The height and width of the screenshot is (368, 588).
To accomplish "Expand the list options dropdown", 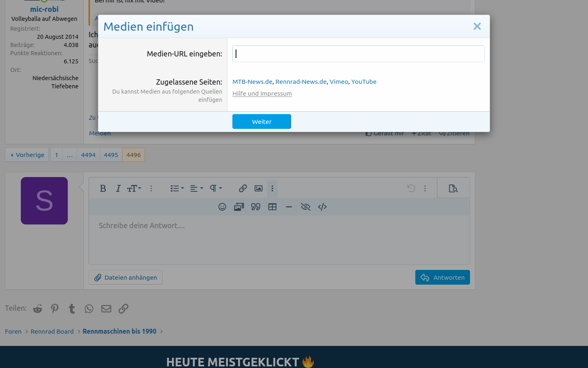I will tap(177, 188).
